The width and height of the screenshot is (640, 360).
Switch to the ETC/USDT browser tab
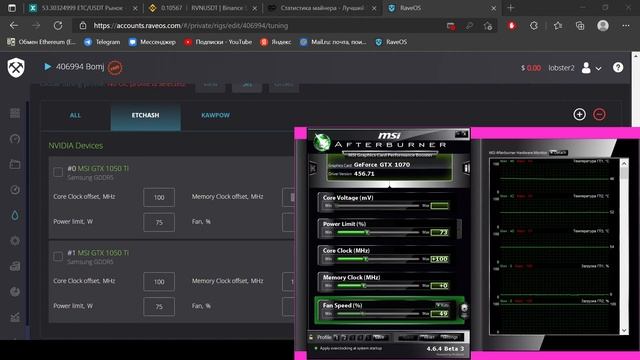pos(82,8)
